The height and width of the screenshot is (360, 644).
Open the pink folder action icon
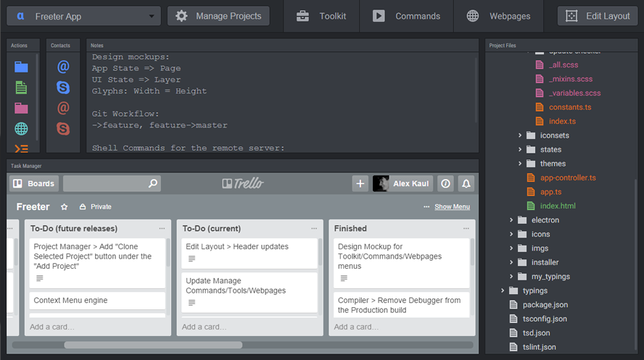coord(21,108)
